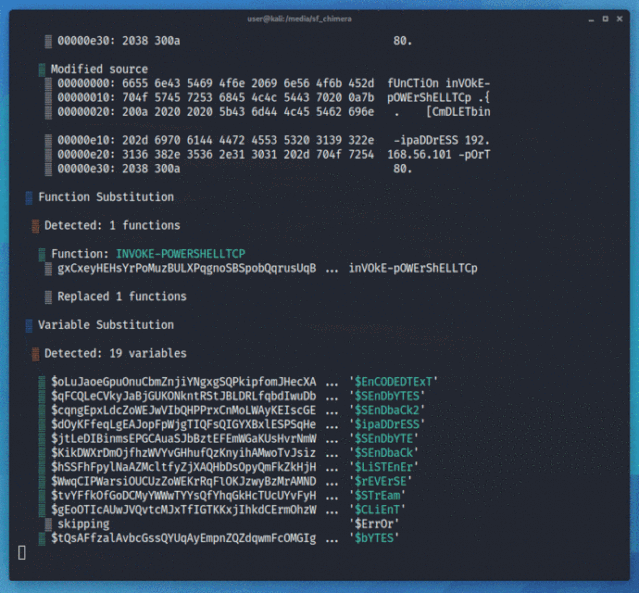Click the $KikDWXrDmOjfhzWVYvGHhufQzKnyihAMwoTvJsiz variable
Viewport: 639px width, 593px height.
pos(183,453)
